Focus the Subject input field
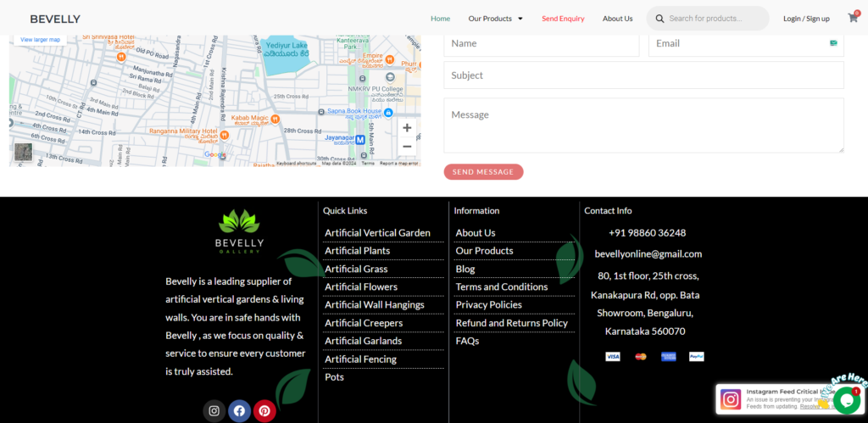The height and width of the screenshot is (423, 868). tap(644, 75)
